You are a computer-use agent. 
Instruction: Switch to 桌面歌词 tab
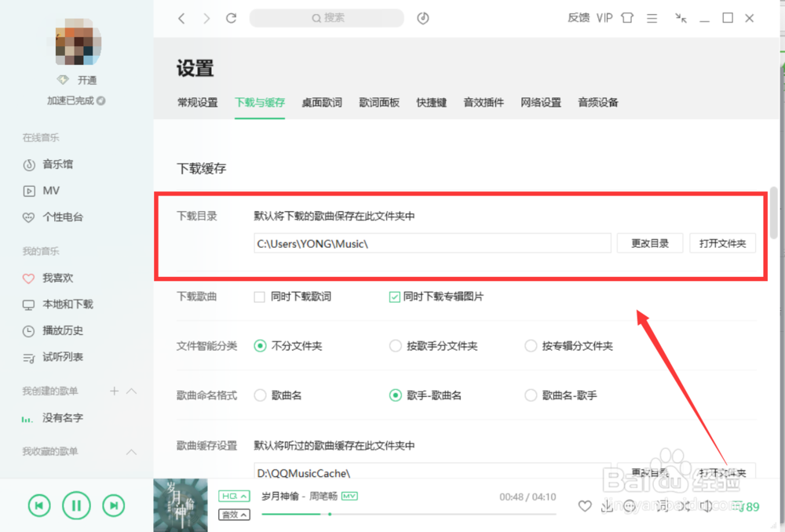coord(322,103)
